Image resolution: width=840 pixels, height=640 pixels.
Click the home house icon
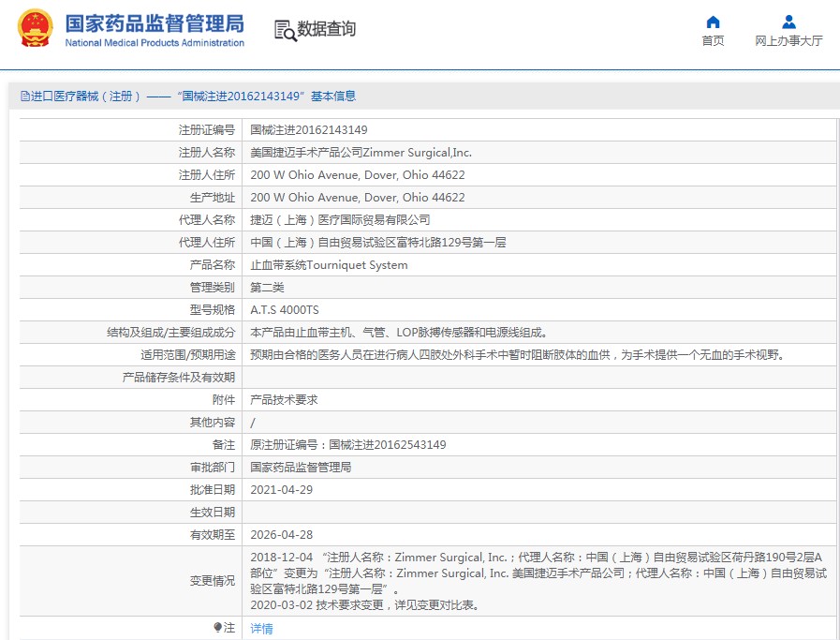click(x=713, y=22)
